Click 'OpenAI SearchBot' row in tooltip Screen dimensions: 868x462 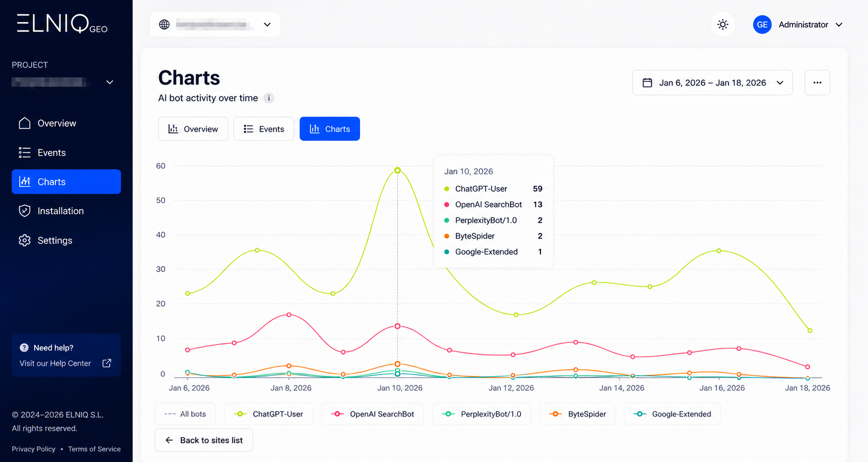pyautogui.click(x=493, y=204)
